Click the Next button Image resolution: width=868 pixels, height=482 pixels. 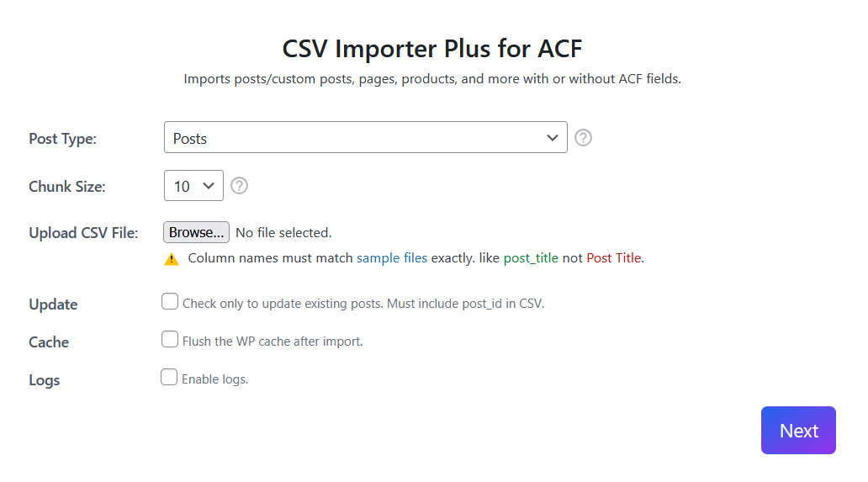click(798, 431)
